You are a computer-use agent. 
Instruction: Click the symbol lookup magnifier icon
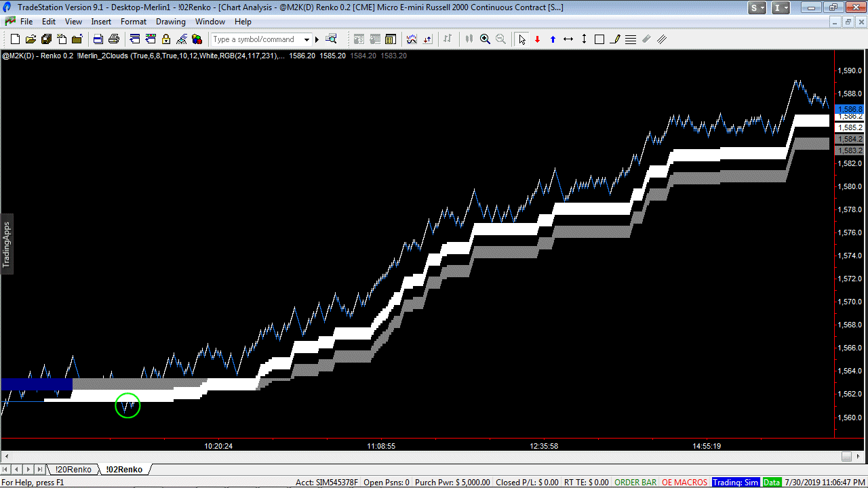(x=332, y=39)
